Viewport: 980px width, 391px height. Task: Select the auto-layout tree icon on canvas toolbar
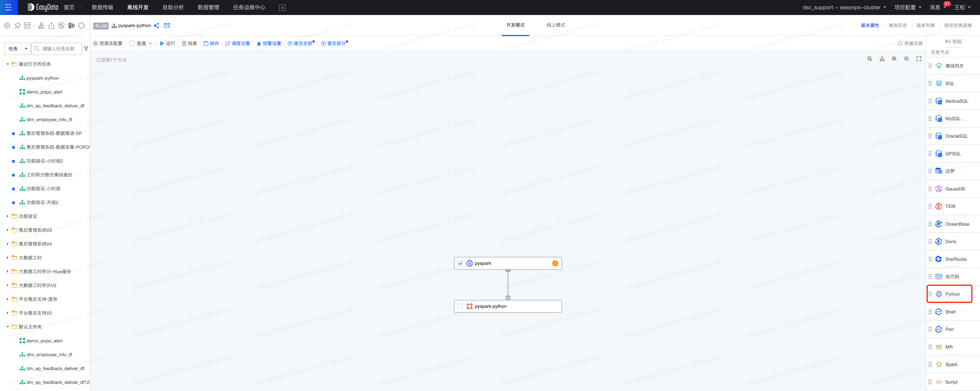point(882,59)
